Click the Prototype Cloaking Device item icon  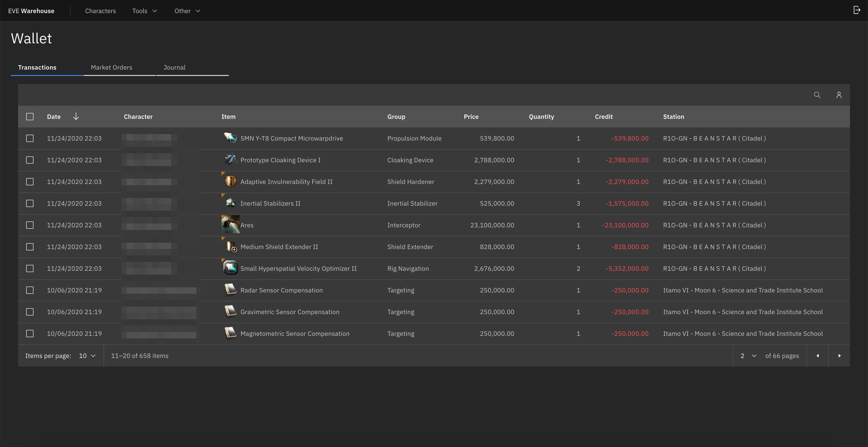[231, 159]
